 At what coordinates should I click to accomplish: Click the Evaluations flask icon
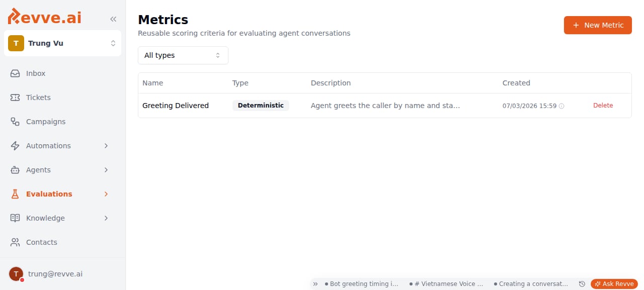[x=15, y=194]
